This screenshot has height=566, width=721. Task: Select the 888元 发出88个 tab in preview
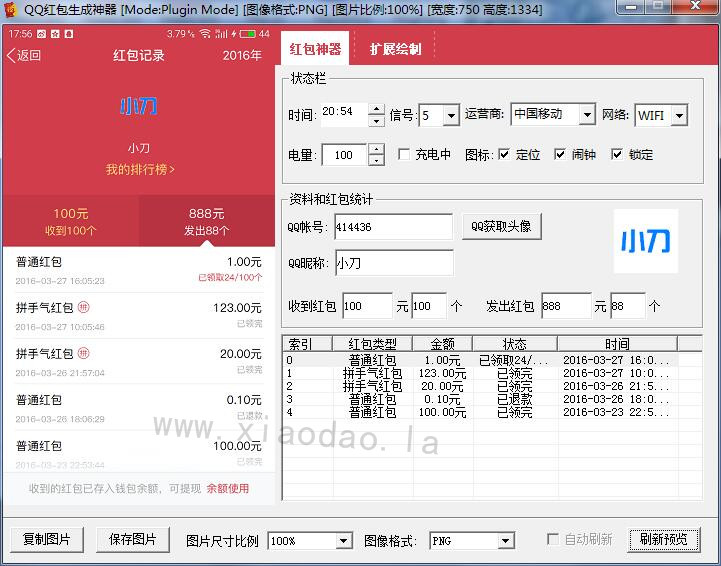(x=206, y=221)
